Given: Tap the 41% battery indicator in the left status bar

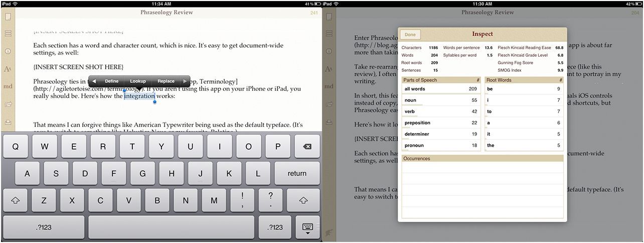Looking at the screenshot, I should click(312, 4).
